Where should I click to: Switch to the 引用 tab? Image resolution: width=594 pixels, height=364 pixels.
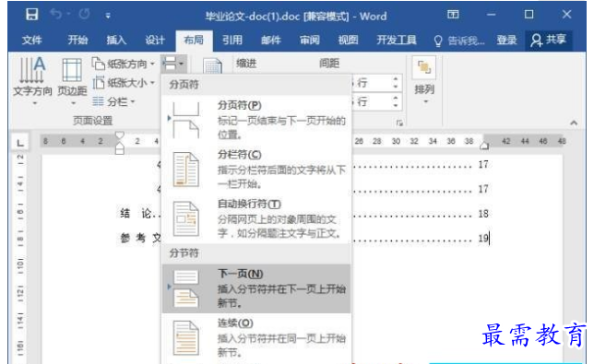232,40
